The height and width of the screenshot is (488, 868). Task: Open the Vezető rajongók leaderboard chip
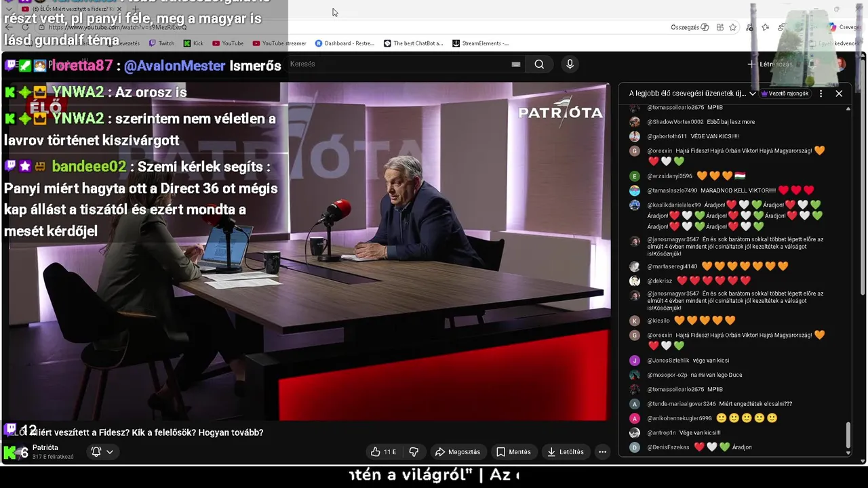(785, 94)
